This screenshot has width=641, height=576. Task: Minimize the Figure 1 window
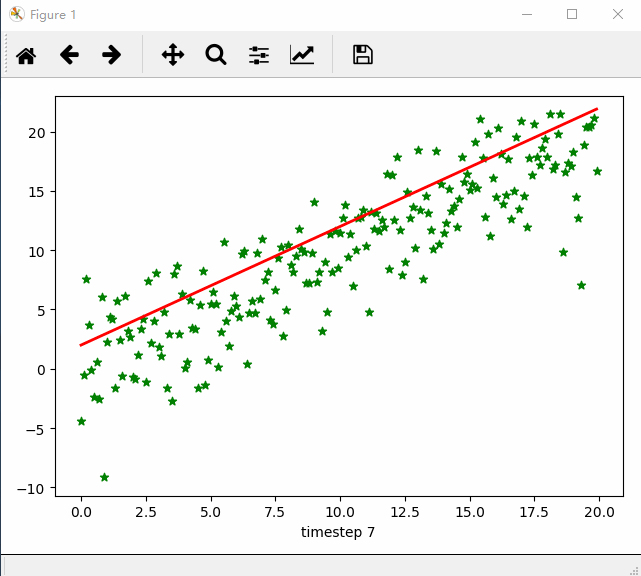[x=527, y=14]
